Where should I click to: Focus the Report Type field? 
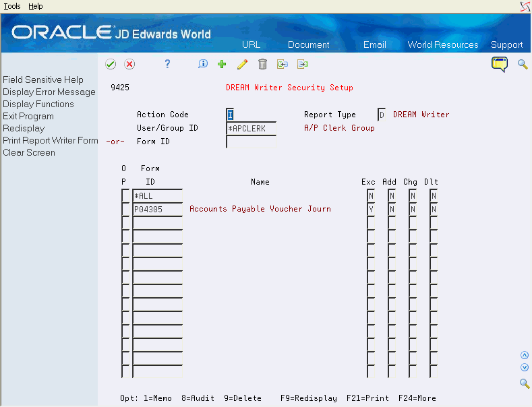click(382, 115)
